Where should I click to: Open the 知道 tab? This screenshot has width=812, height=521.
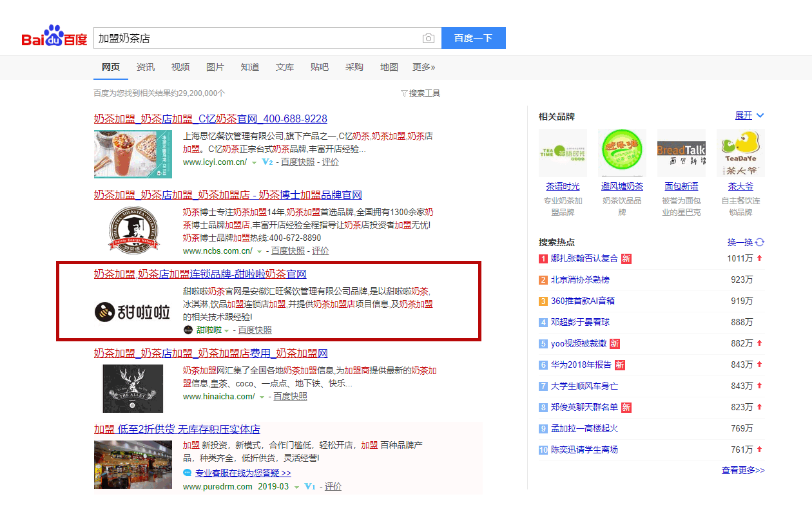click(250, 67)
